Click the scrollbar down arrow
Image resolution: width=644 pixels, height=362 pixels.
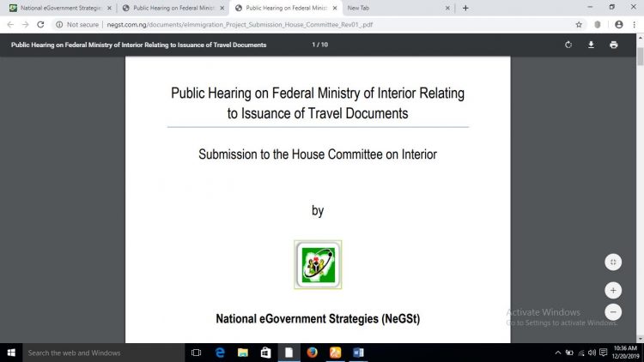point(640,339)
